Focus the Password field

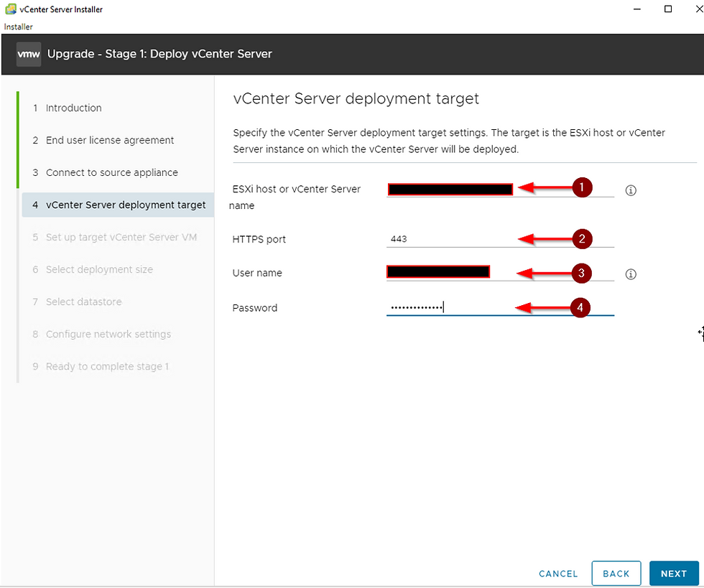pos(500,307)
